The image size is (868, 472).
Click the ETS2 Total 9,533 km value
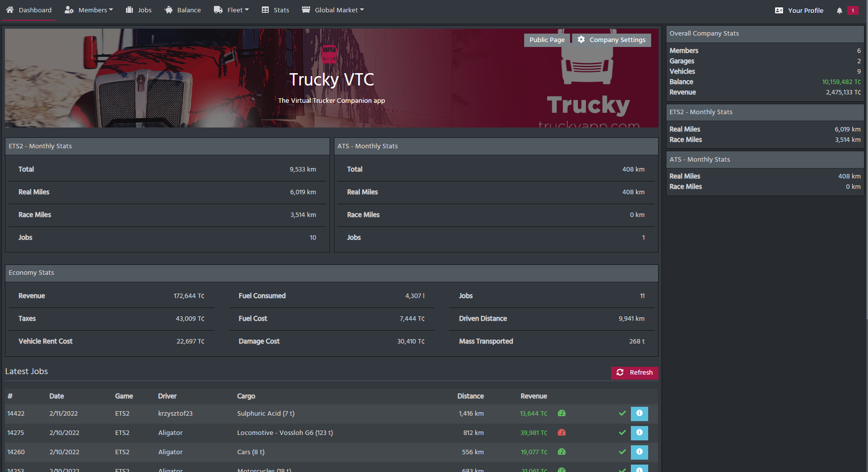coord(303,170)
